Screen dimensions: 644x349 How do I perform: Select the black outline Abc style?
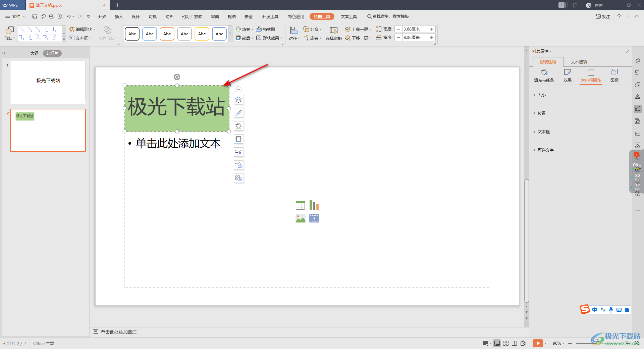coord(132,34)
